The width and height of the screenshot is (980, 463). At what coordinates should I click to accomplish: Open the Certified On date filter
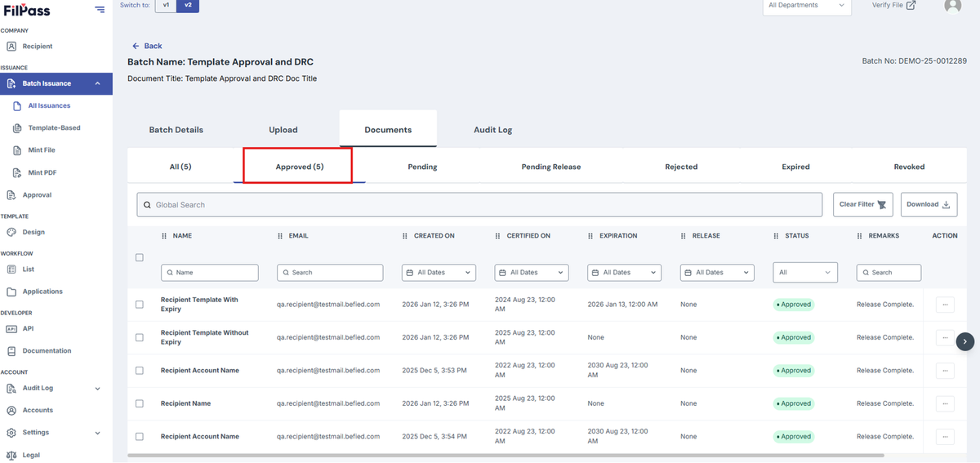532,273
